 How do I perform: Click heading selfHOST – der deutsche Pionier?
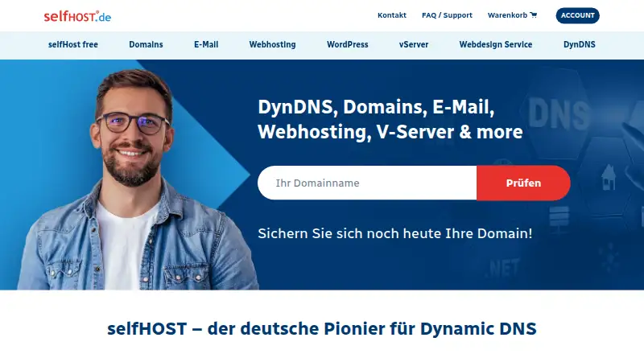click(x=322, y=329)
